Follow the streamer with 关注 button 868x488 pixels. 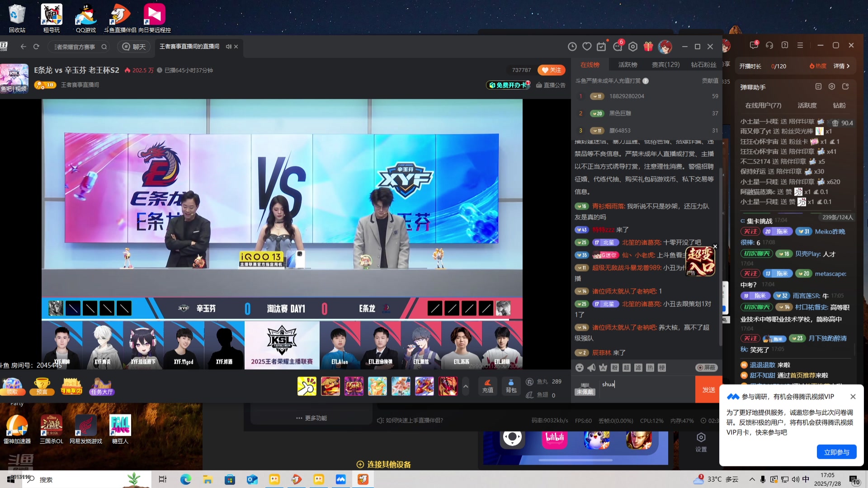pos(552,70)
